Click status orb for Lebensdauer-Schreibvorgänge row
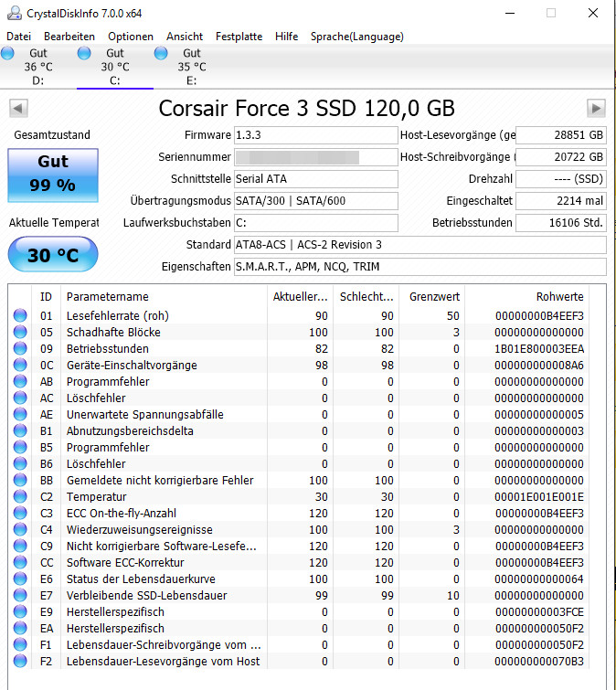Image resolution: width=616 pixels, height=690 pixels. point(20,644)
